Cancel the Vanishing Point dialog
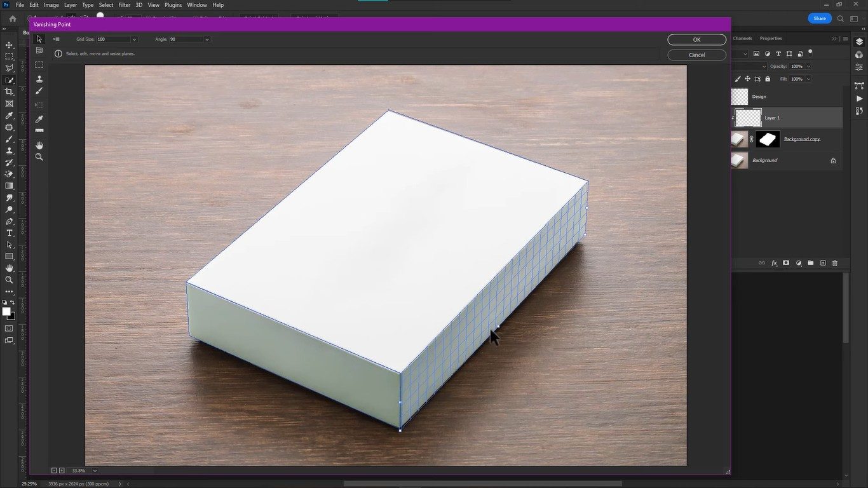The height and width of the screenshot is (488, 868). pyautogui.click(x=696, y=55)
